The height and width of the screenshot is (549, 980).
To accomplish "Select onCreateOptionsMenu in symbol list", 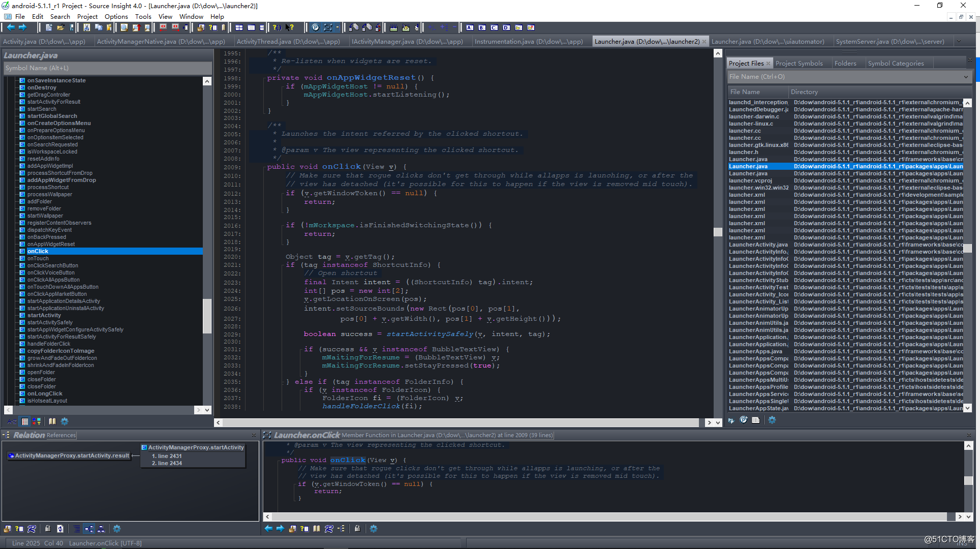I will (59, 123).
